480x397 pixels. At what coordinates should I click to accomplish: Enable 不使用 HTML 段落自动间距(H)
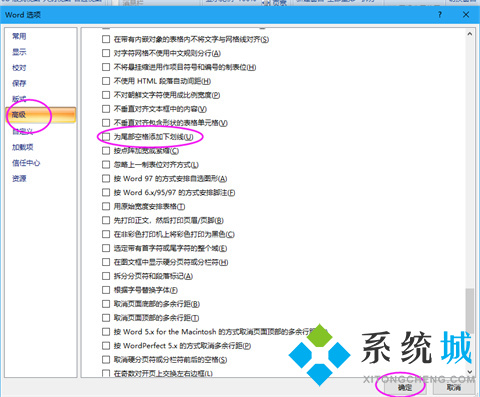[106, 81]
